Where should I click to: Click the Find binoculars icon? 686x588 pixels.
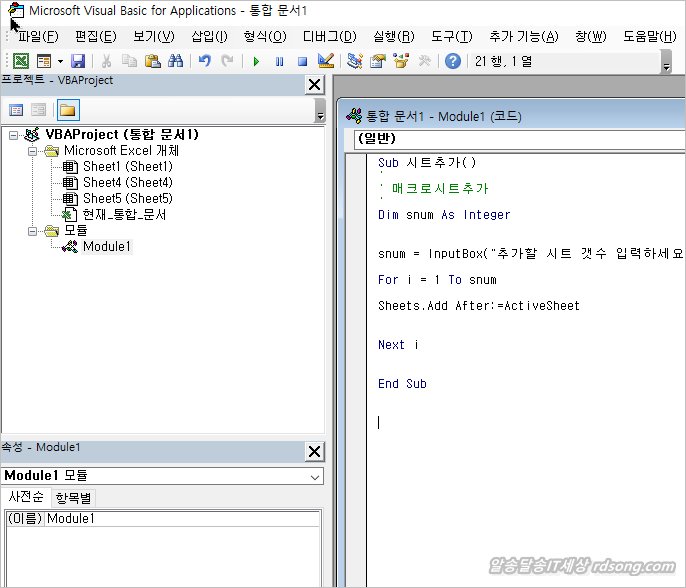(x=175, y=61)
